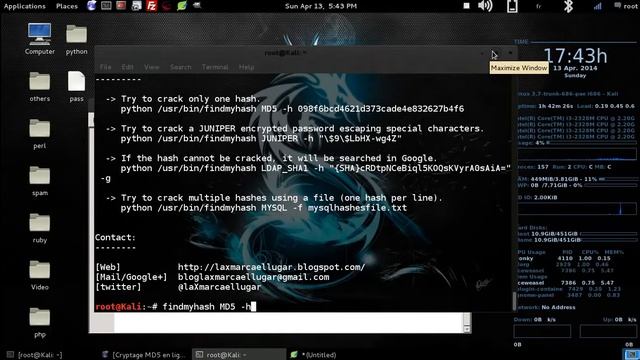The width and height of the screenshot is (640, 360).
Task: Open the battery status indicator
Action: click(512, 6)
